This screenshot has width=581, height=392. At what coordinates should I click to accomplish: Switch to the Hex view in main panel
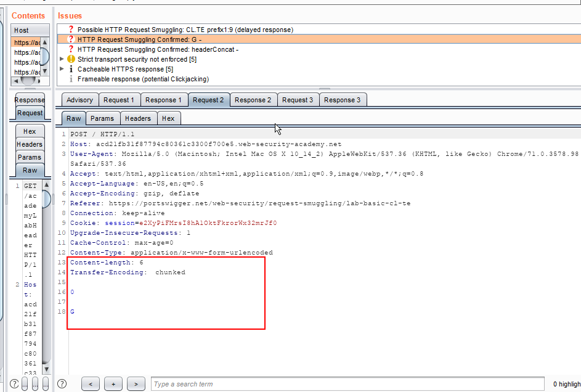(x=168, y=118)
